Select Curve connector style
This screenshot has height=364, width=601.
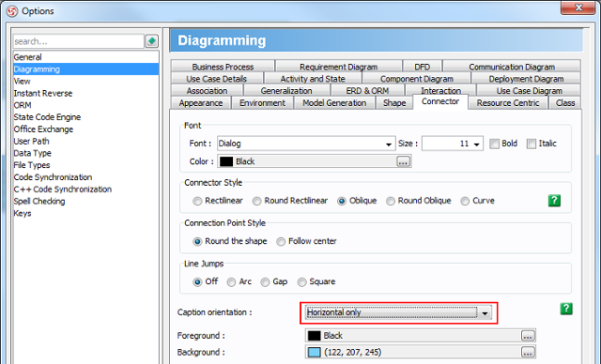click(465, 201)
